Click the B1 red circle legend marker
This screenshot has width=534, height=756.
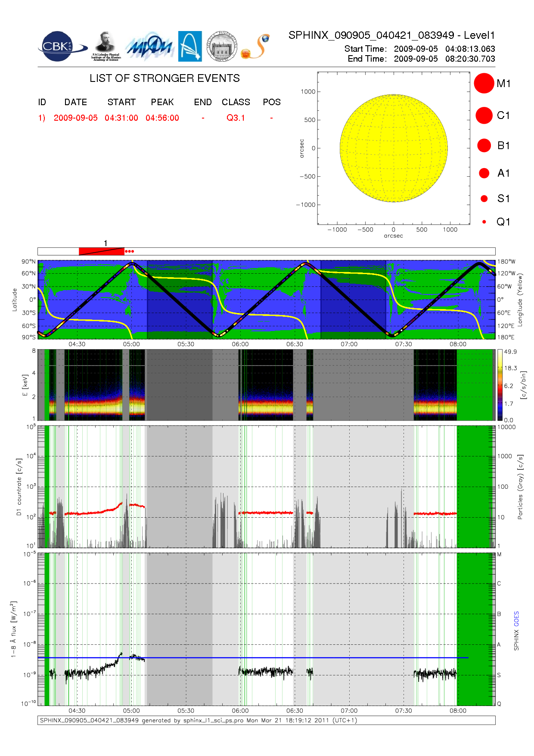click(x=484, y=146)
